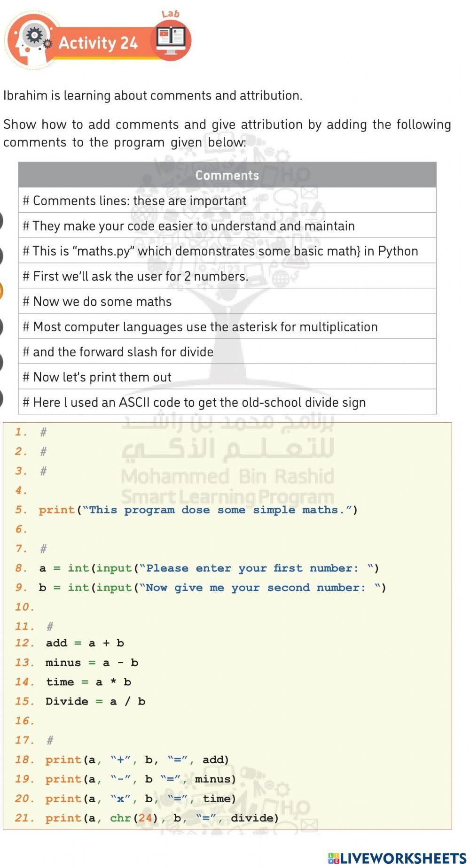Click the comment placeholder on code line 7

tap(44, 549)
